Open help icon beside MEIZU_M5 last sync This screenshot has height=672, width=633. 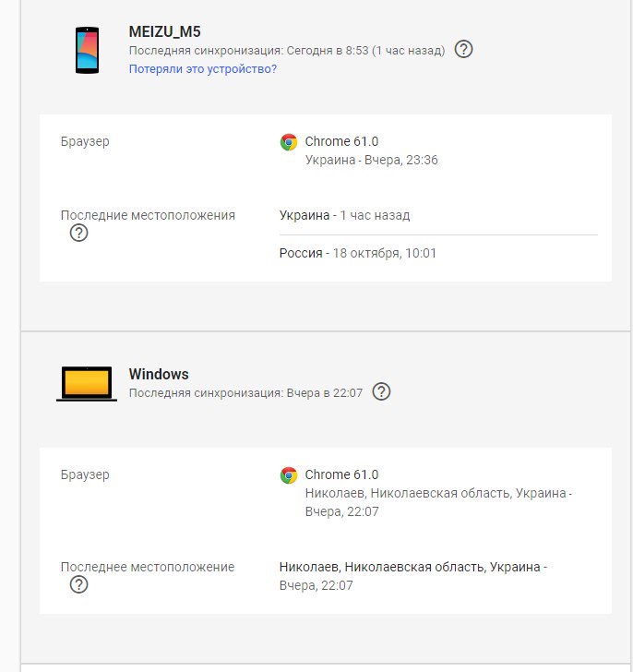(464, 49)
